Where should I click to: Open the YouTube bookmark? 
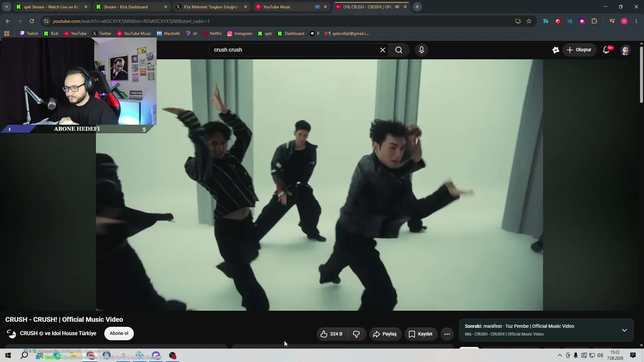click(x=75, y=34)
